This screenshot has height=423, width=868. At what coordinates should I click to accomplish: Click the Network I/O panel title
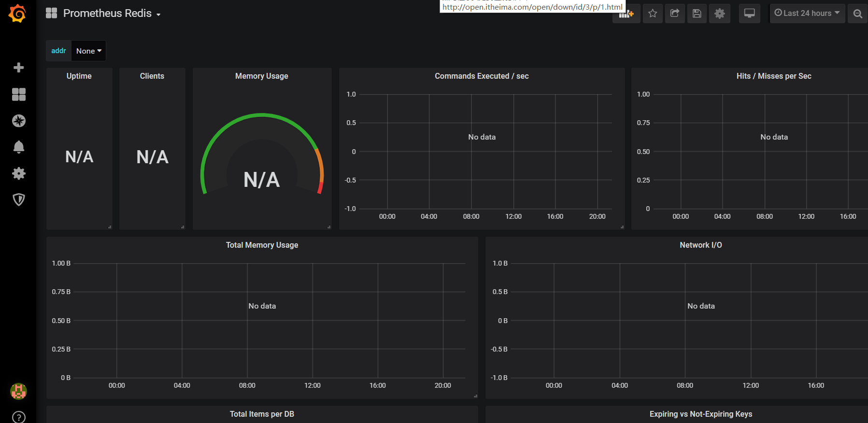pos(701,245)
